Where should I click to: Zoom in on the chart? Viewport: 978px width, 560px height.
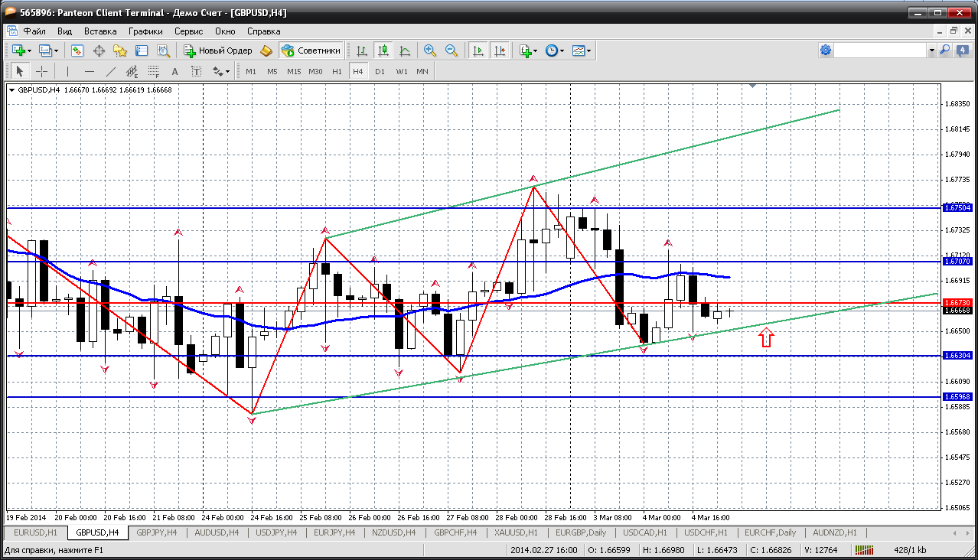coord(430,50)
